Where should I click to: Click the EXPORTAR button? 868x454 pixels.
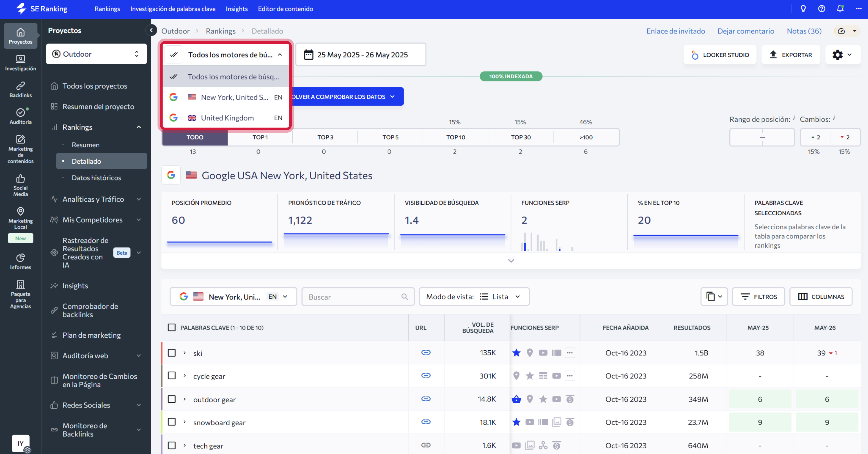tap(791, 55)
